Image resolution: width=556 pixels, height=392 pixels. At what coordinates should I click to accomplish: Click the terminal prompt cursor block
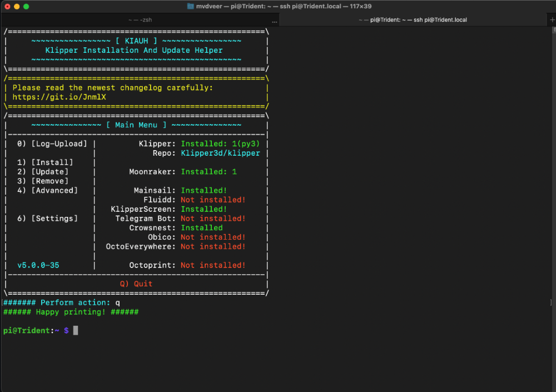point(76,331)
